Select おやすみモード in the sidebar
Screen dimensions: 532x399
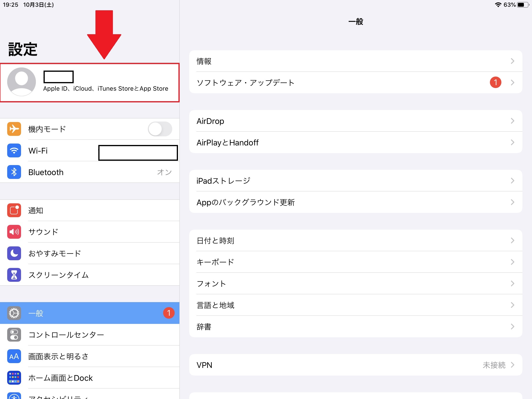90,253
